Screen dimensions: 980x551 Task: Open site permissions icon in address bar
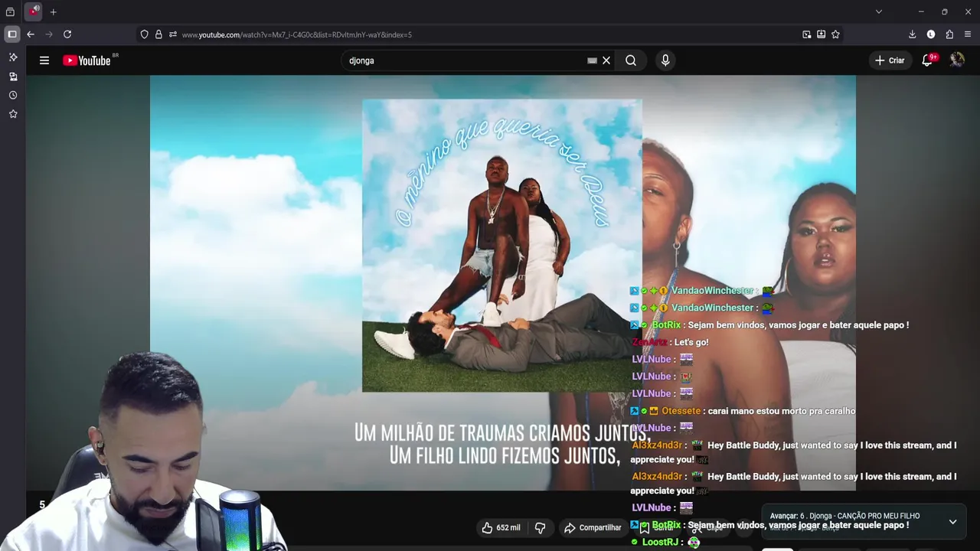point(173,34)
